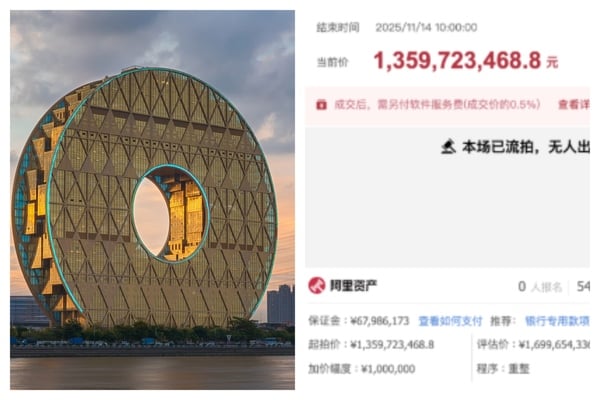The width and height of the screenshot is (600, 400).
Task: Open 查看如何支付 link
Action: [x=450, y=321]
